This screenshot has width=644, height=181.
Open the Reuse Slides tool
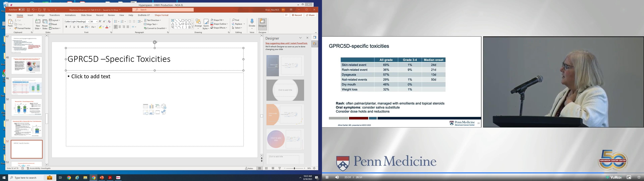[45, 24]
